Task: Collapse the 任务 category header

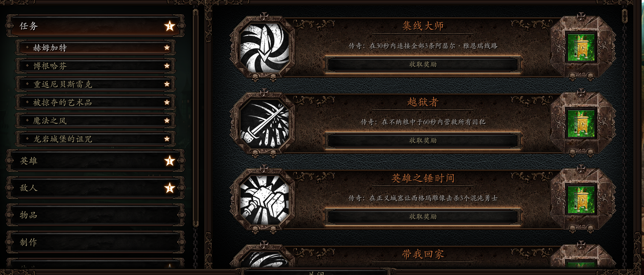Action: [x=95, y=26]
